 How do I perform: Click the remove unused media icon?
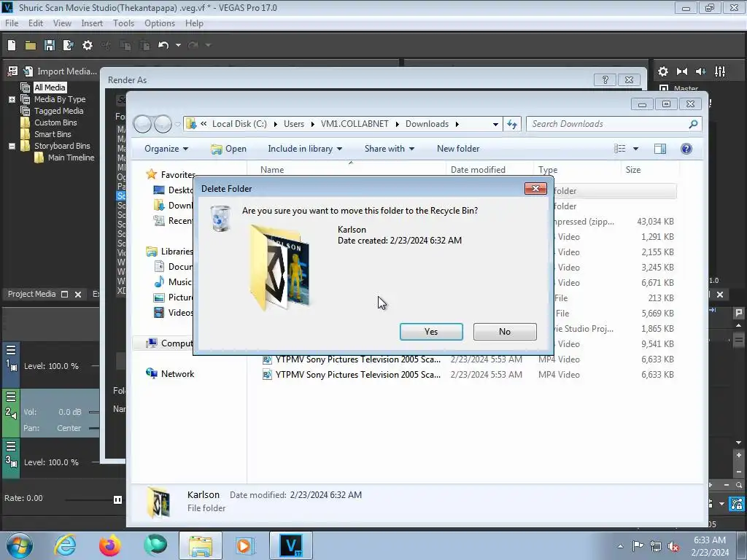click(13, 71)
